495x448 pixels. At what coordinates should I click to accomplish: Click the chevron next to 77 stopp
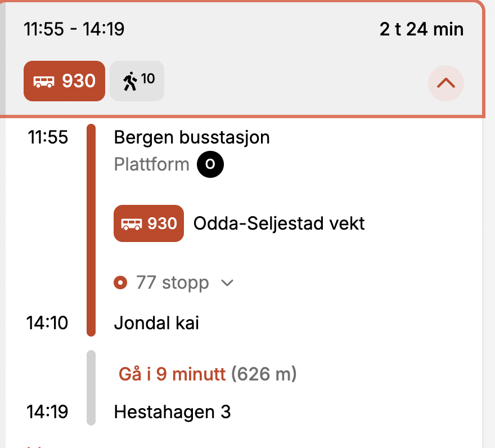[227, 283]
